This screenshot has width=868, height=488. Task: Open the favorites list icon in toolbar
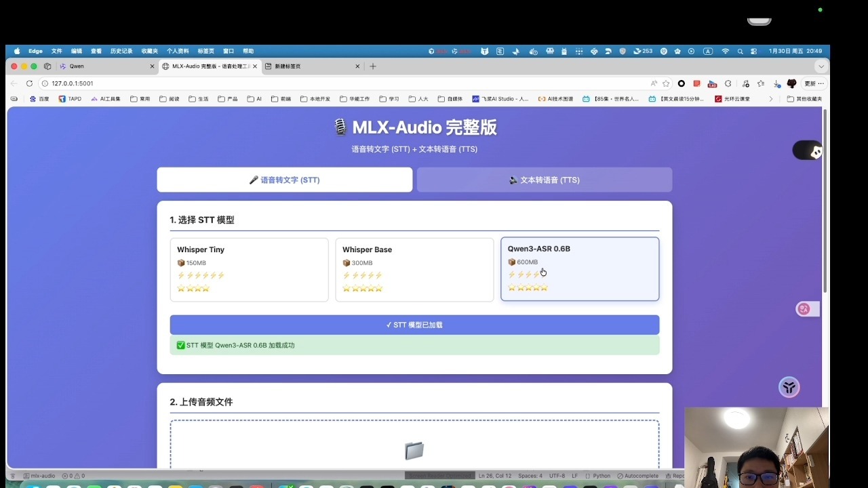click(761, 83)
